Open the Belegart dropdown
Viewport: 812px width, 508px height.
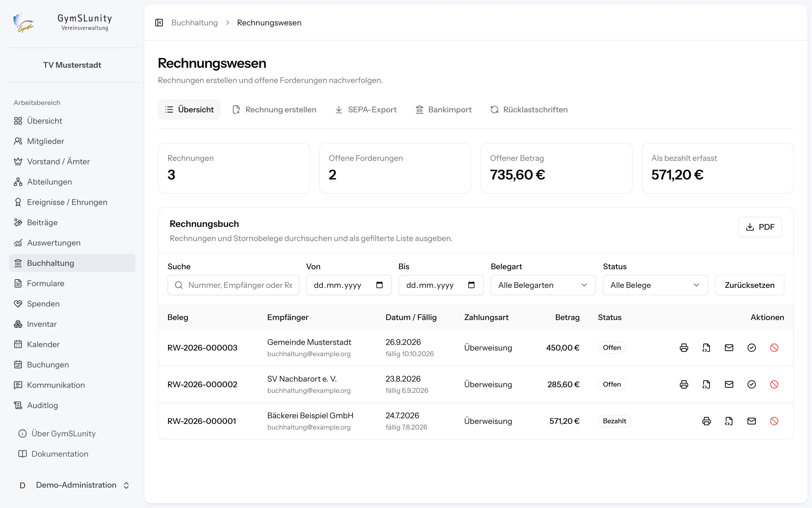coord(543,285)
